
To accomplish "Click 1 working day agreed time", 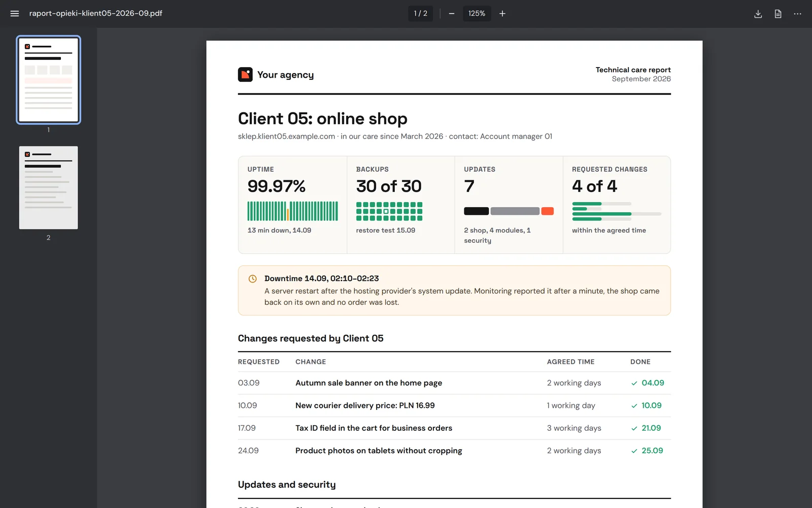I will (x=571, y=405).
